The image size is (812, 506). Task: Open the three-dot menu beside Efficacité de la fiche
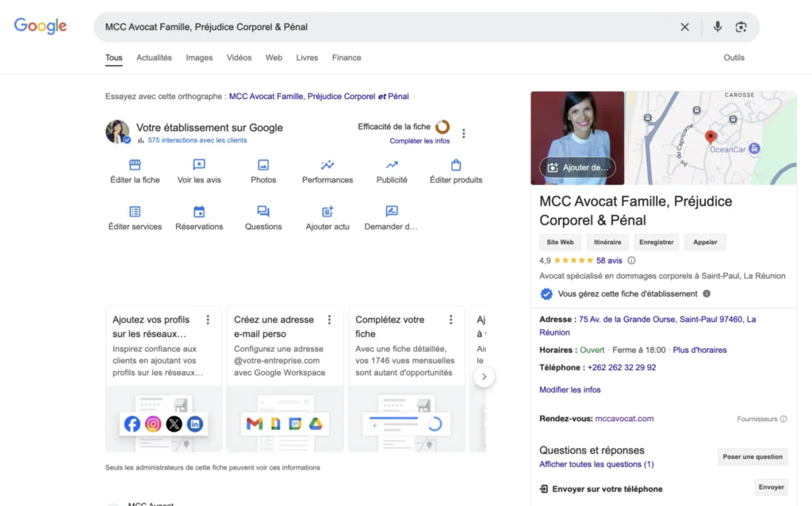pyautogui.click(x=463, y=133)
